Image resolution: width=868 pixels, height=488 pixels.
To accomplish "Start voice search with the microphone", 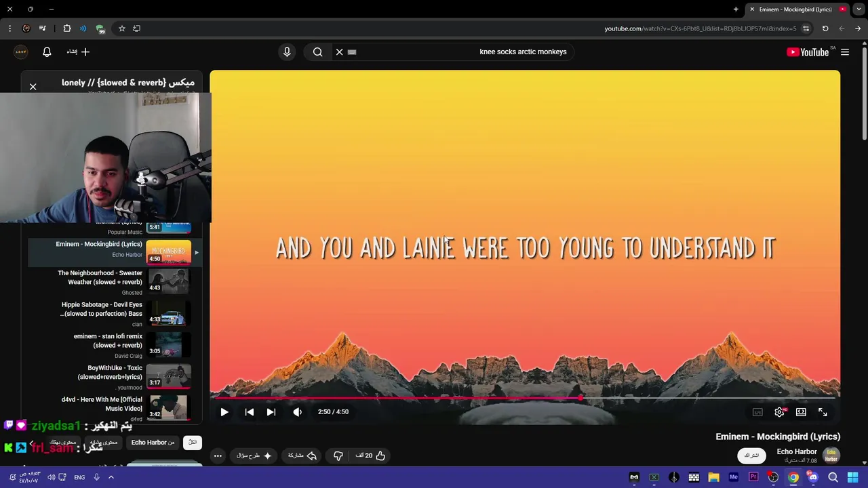I will pos(287,52).
